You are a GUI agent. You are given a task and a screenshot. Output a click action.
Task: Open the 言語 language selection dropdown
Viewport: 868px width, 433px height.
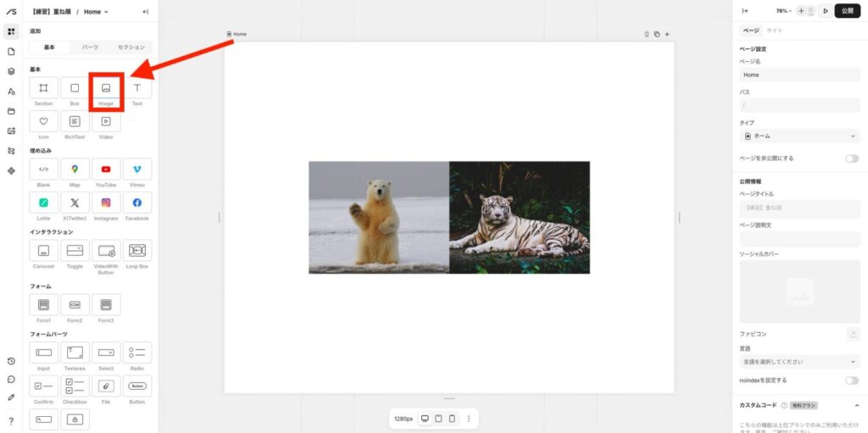tap(799, 362)
